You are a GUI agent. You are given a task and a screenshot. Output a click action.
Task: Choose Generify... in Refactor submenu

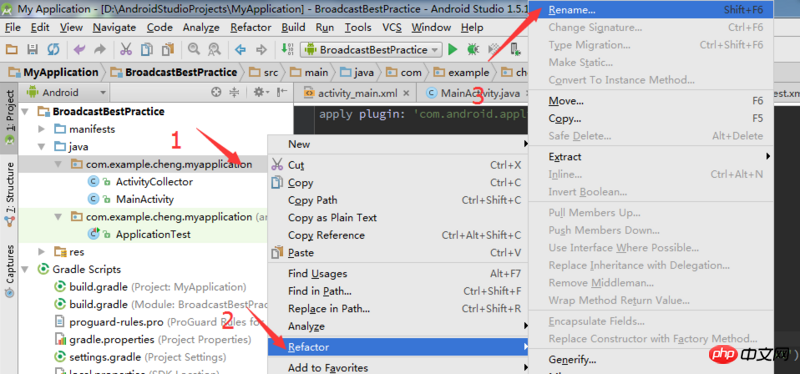coord(651,360)
